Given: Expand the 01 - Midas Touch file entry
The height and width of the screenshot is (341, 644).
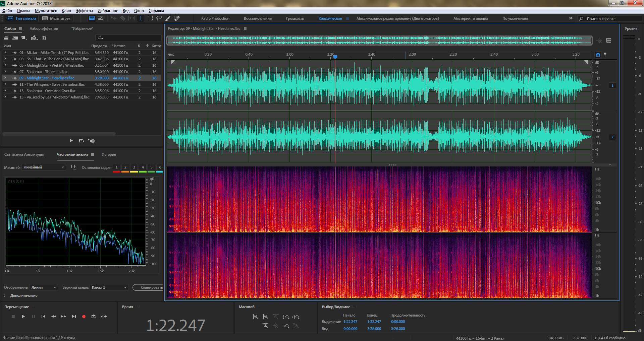Looking at the screenshot, I should (x=5, y=53).
